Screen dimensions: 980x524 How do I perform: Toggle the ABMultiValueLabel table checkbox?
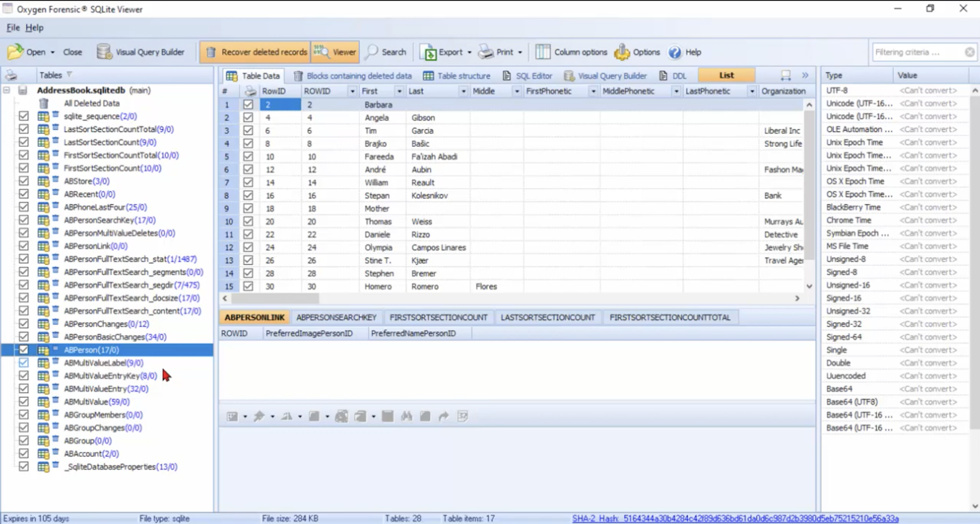(23, 363)
